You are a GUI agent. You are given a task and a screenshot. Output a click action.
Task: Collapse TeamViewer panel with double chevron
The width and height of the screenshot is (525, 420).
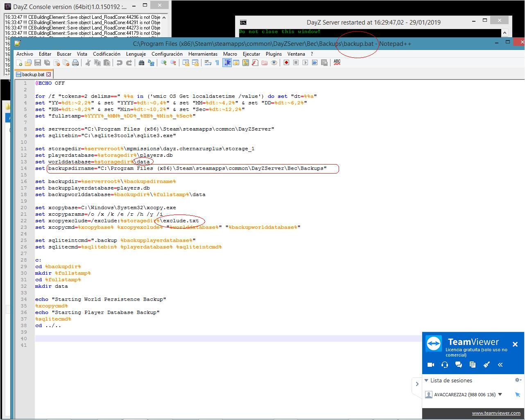tap(500, 365)
